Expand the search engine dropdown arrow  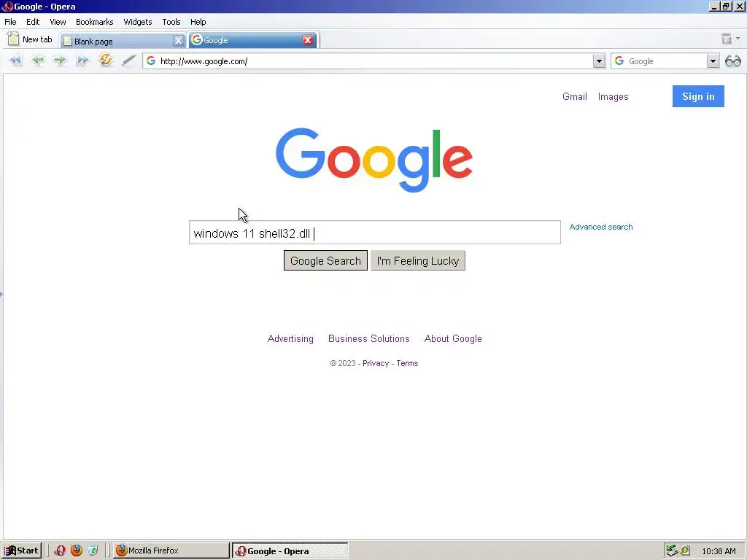pos(713,61)
